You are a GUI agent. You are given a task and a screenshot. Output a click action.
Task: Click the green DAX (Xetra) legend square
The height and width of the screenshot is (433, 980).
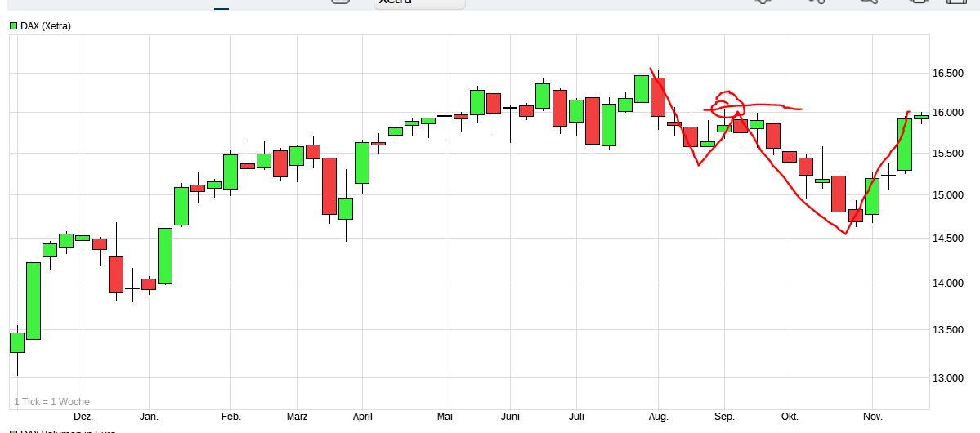point(13,26)
